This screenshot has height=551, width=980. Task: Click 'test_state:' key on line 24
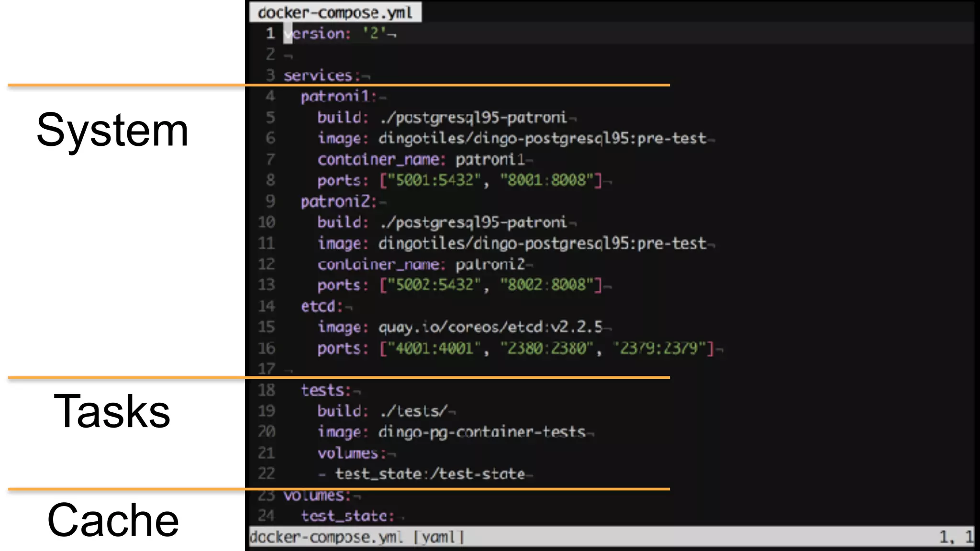pyautogui.click(x=347, y=516)
